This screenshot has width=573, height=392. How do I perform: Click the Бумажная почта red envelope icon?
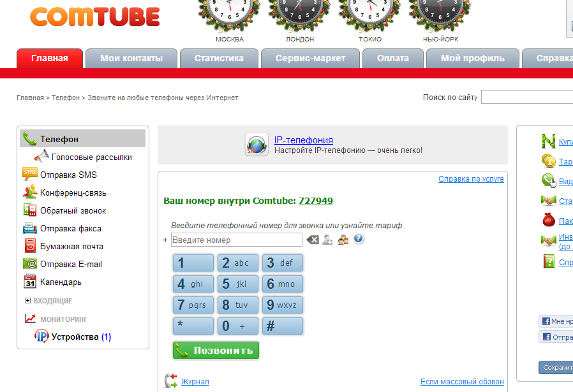[30, 245]
